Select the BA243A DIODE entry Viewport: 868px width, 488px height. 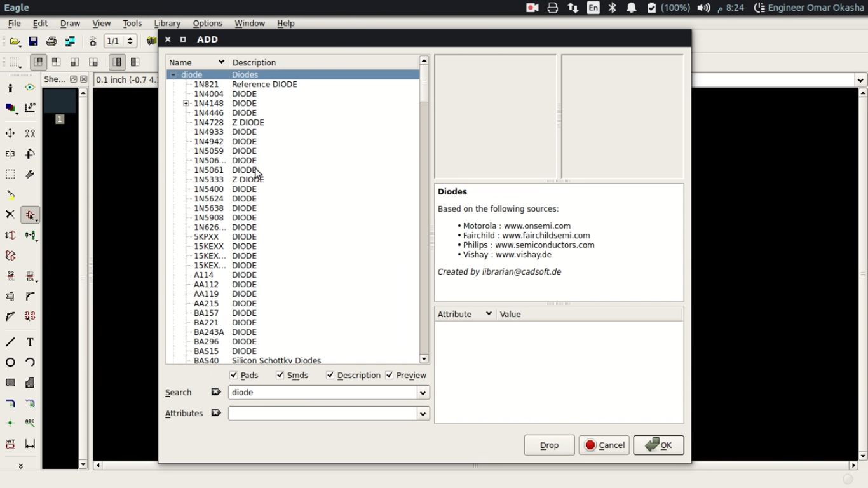coord(293,332)
